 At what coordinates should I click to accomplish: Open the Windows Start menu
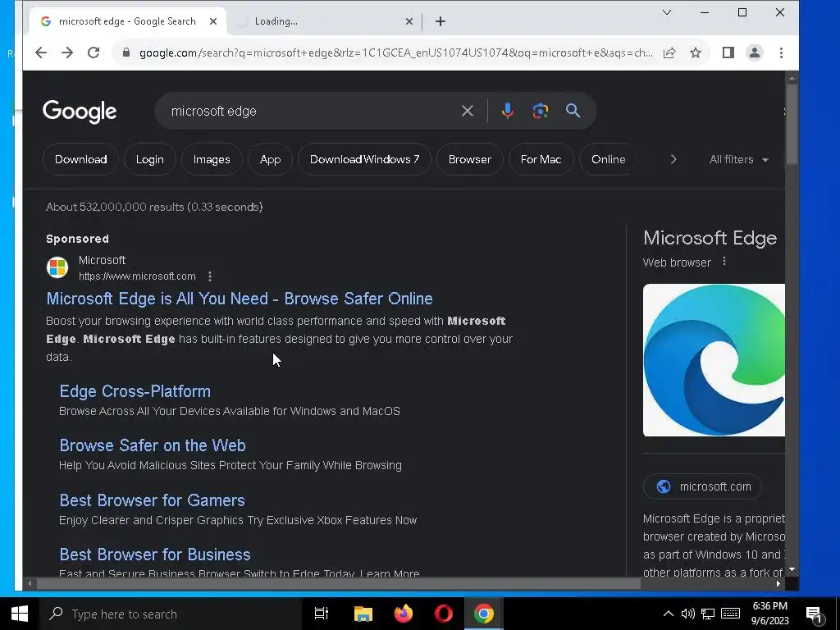click(20, 614)
